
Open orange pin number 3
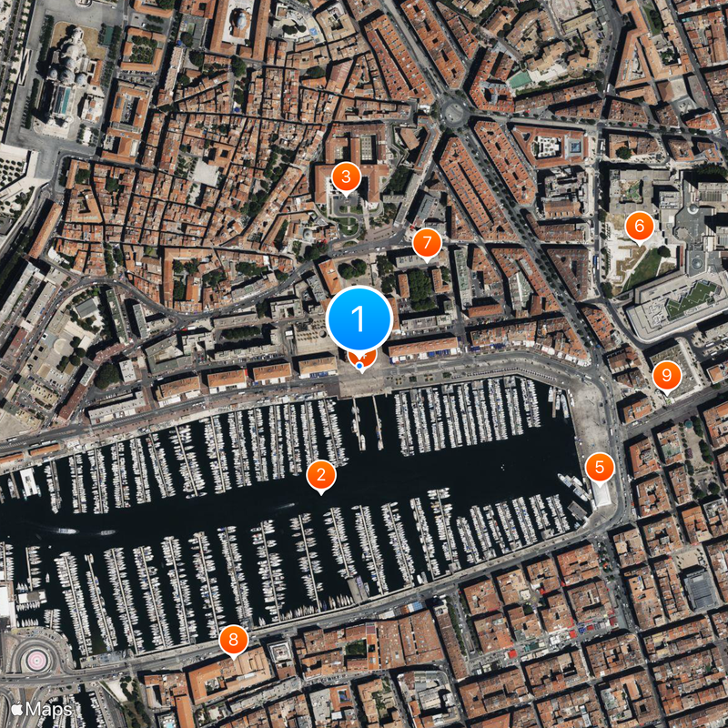click(x=347, y=177)
